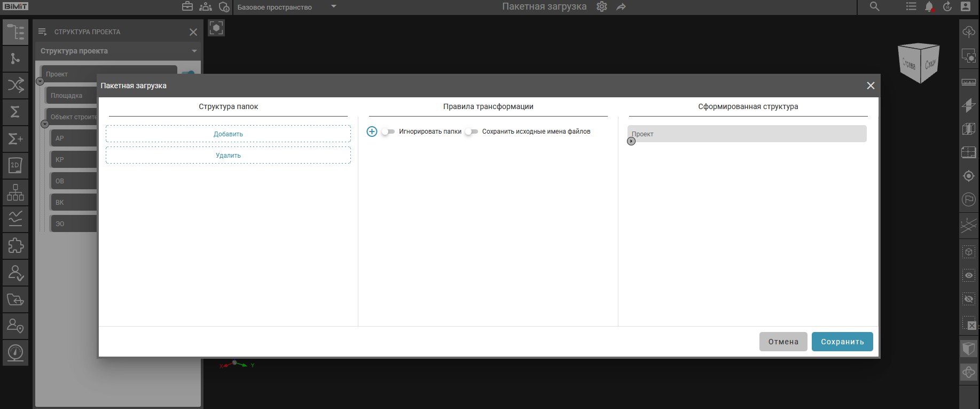The height and width of the screenshot is (409, 980).
Task: Open the plugins puzzle icon in sidebar
Action: (x=15, y=246)
